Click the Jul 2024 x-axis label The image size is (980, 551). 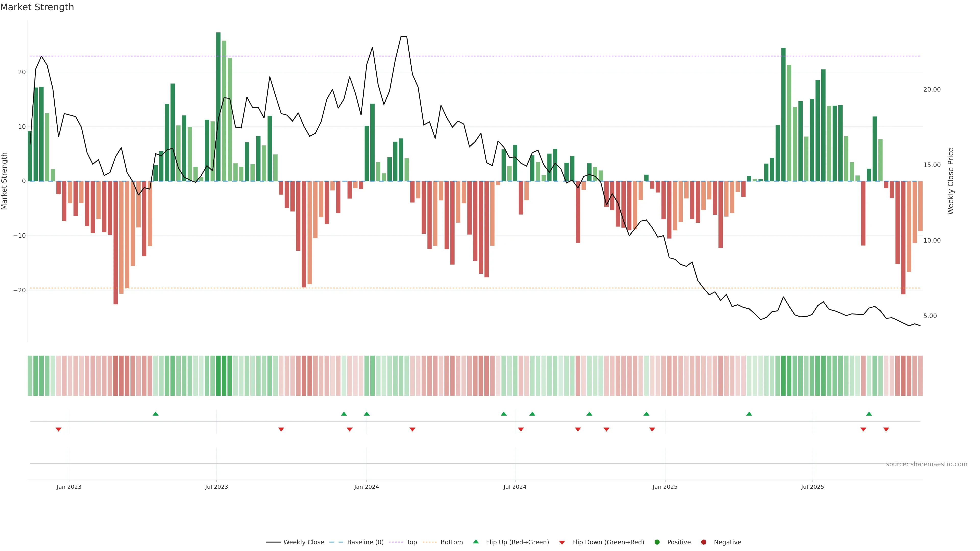click(515, 487)
